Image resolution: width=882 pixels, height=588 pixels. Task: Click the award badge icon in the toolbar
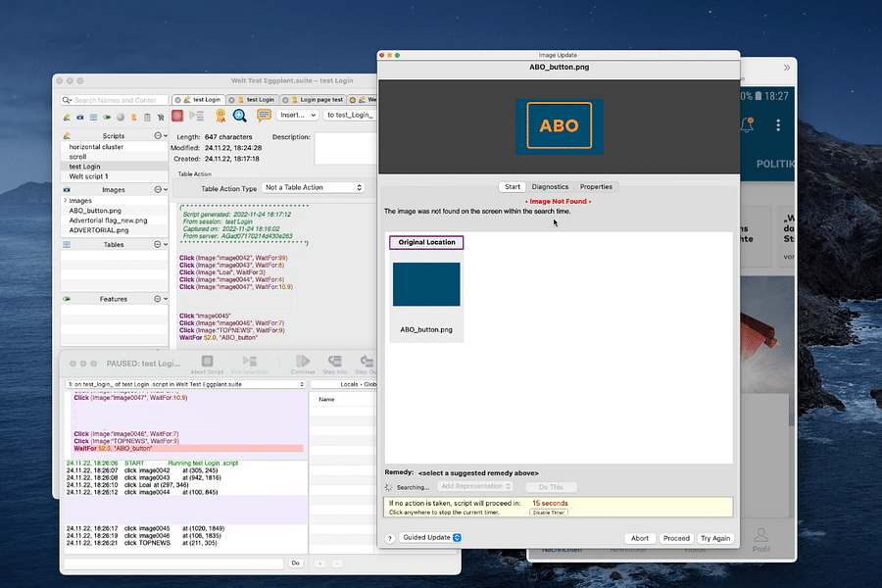[219, 116]
